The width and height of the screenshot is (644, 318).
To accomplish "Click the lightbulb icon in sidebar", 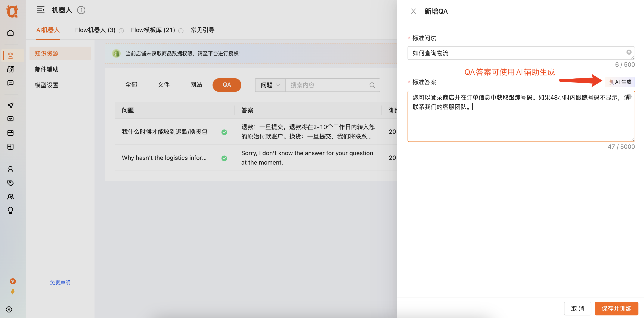I will pos(10,210).
